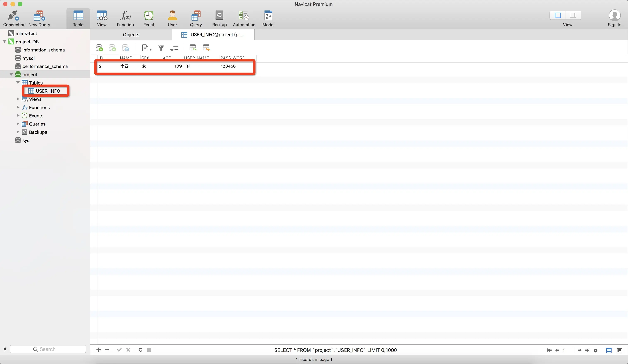Expand the Queries node
Viewport: 628px width, 364px height.
(x=18, y=124)
